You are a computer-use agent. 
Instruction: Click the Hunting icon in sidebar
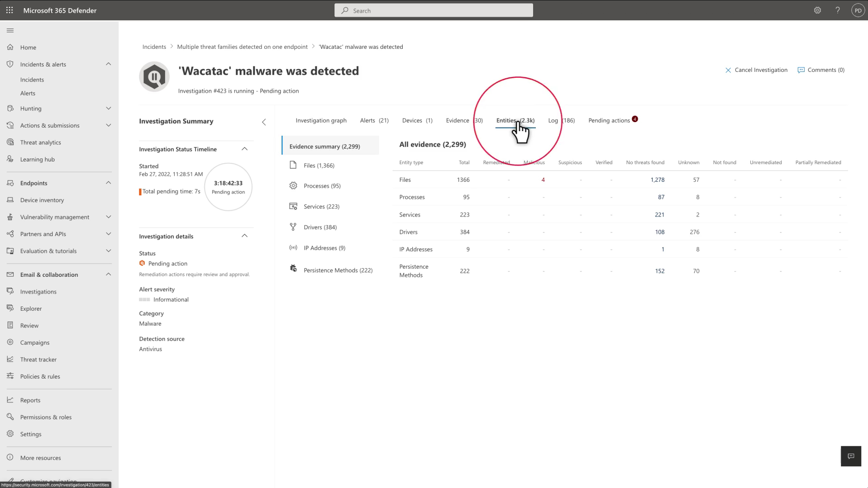coord(10,109)
